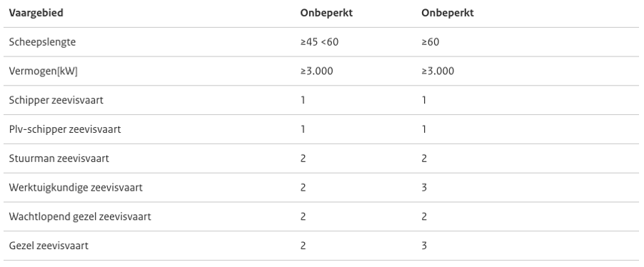
Task: Click the first Onbeperkt column header
Action: click(x=326, y=13)
